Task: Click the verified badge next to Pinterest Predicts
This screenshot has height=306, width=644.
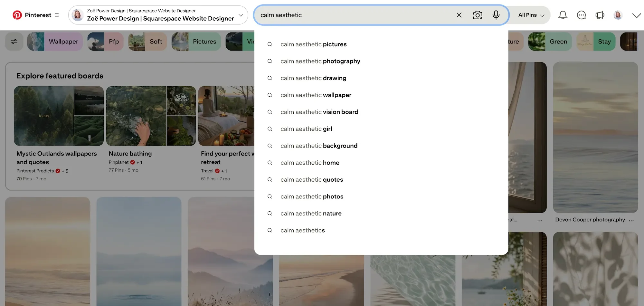Action: coord(58,171)
